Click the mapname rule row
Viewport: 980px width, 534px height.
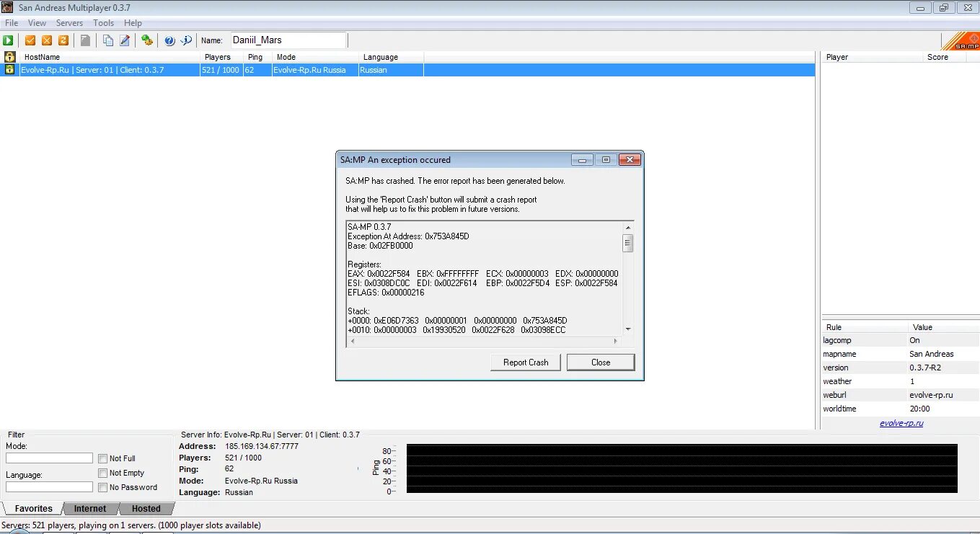(900, 354)
